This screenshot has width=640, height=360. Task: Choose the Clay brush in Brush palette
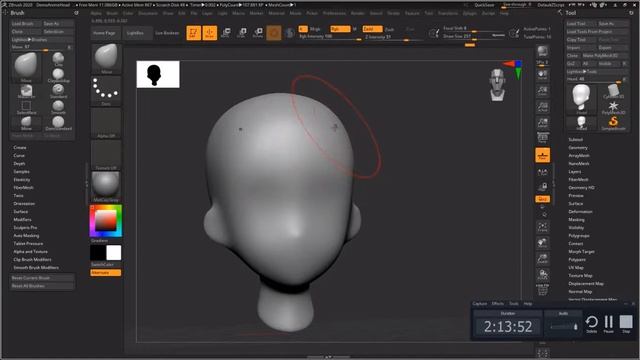tap(58, 59)
